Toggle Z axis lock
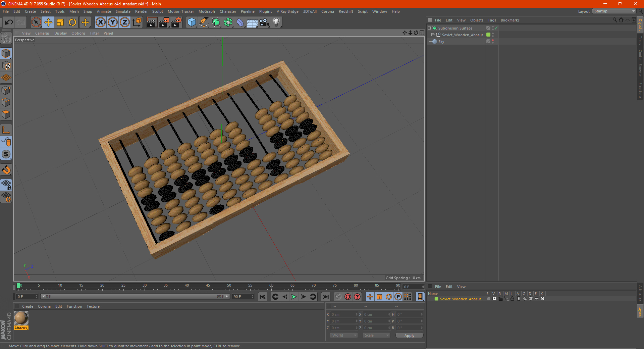The width and height of the screenshot is (644, 349). 125,22
